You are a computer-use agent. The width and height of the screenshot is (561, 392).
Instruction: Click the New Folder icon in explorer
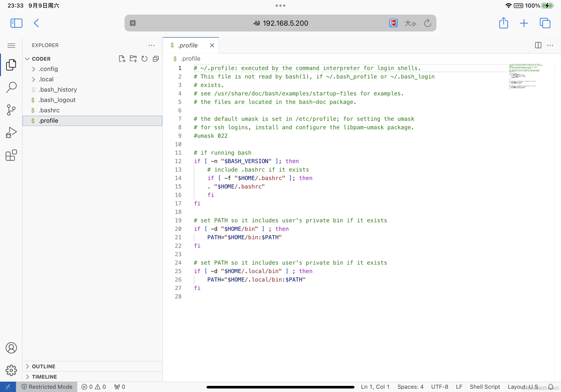coord(133,59)
